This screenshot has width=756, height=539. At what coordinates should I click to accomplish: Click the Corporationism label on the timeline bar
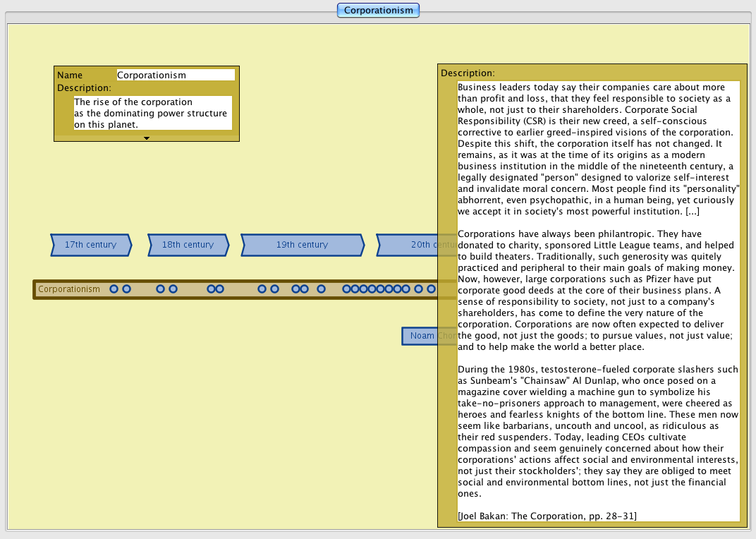click(69, 289)
